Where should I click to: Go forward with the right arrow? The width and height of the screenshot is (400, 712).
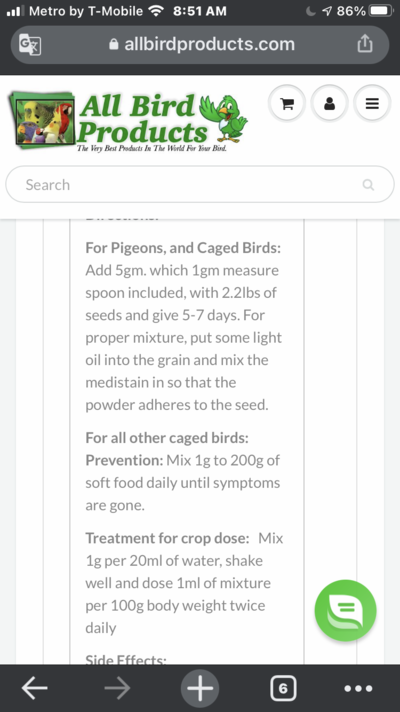(117, 688)
